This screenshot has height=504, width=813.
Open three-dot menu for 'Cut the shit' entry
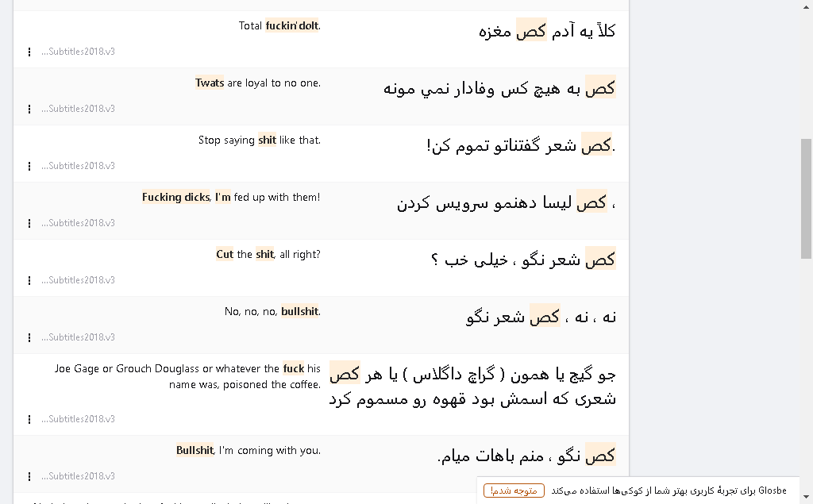point(29,280)
